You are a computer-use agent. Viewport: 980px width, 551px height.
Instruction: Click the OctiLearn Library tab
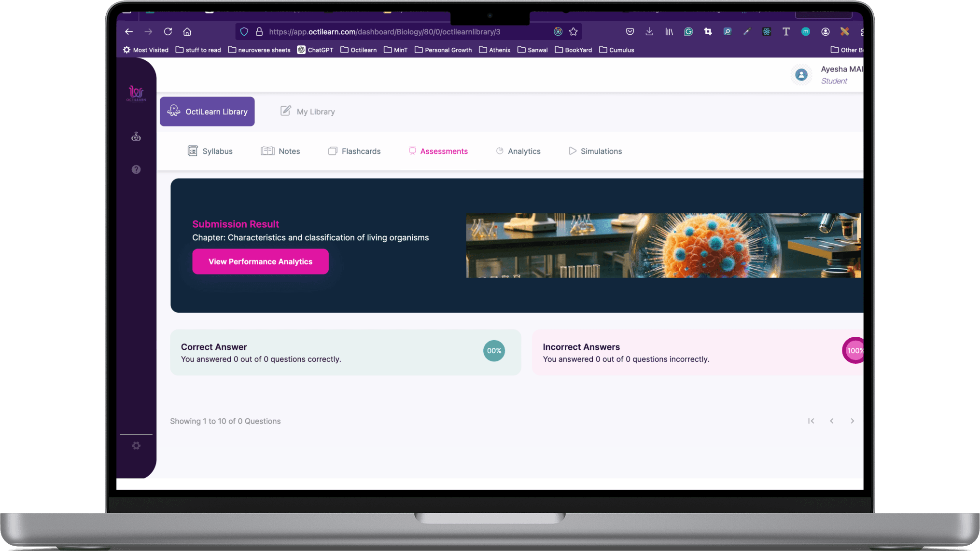pos(207,111)
